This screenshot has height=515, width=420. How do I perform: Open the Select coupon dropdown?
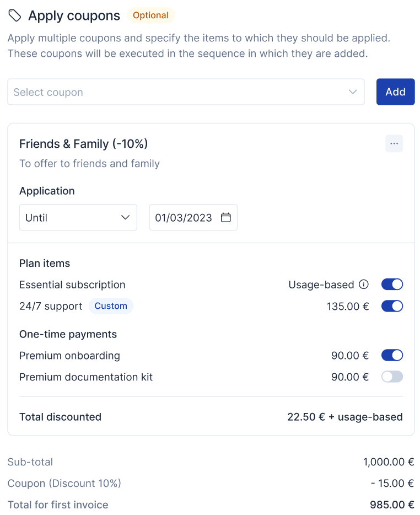point(186,92)
